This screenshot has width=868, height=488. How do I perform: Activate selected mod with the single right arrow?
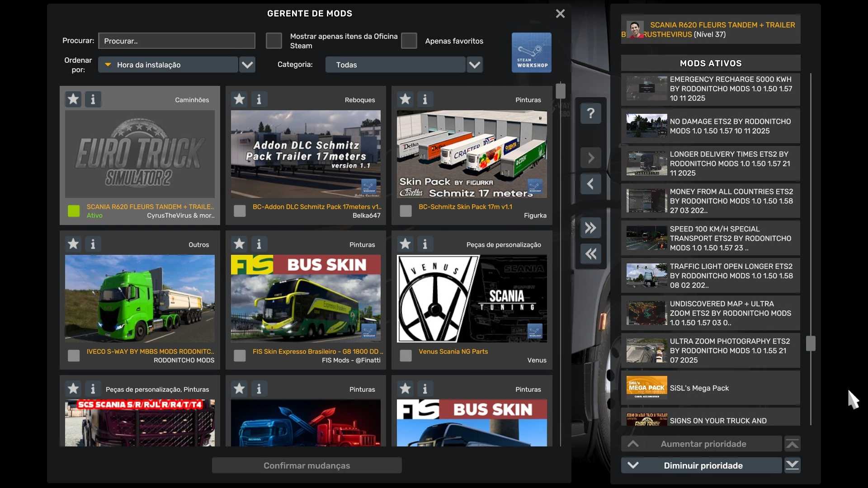click(590, 158)
